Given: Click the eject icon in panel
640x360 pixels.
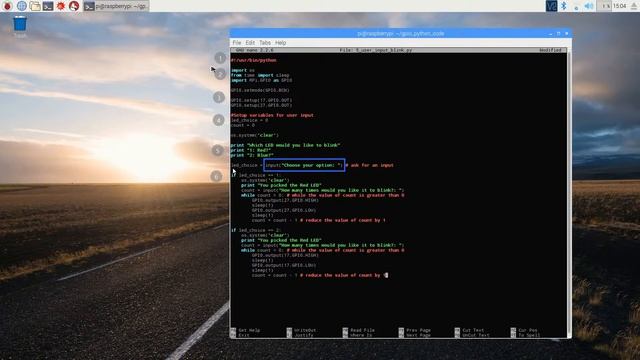Looking at the screenshot, I should pyautogui.click(x=635, y=6).
